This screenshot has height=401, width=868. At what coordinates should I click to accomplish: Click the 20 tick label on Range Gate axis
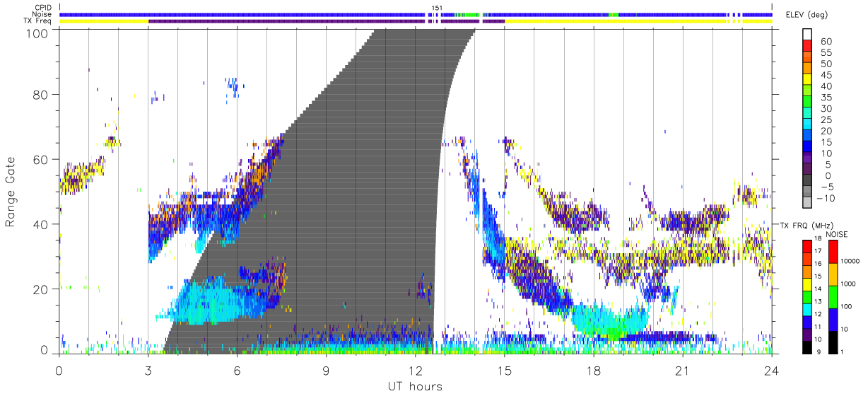pos(41,289)
